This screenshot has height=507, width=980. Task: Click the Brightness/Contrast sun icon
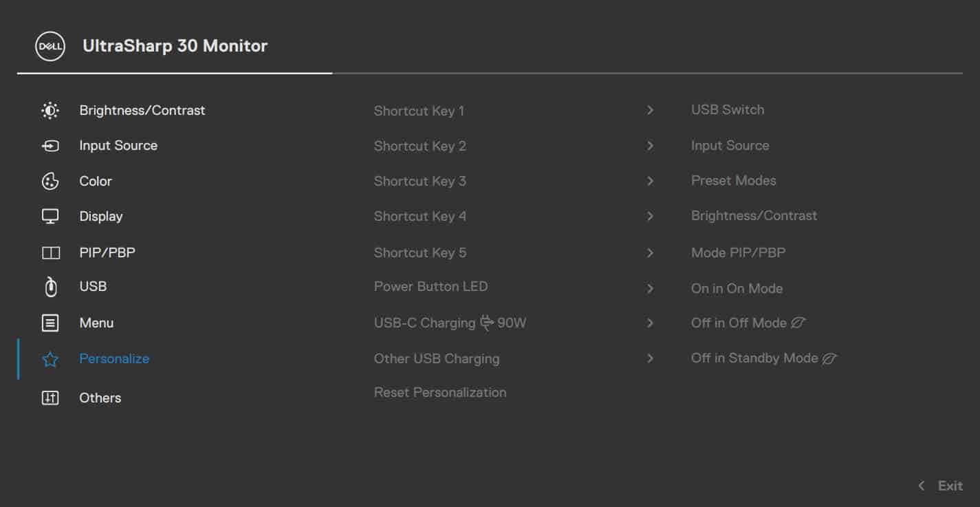(50, 110)
